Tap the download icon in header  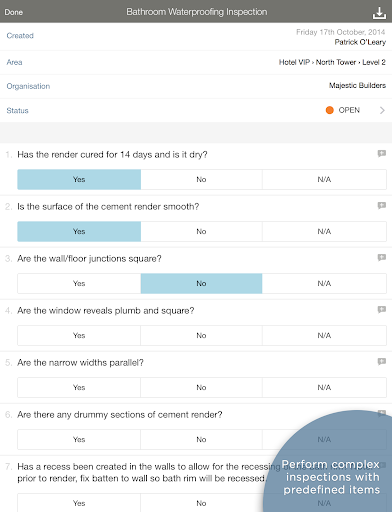(x=379, y=13)
